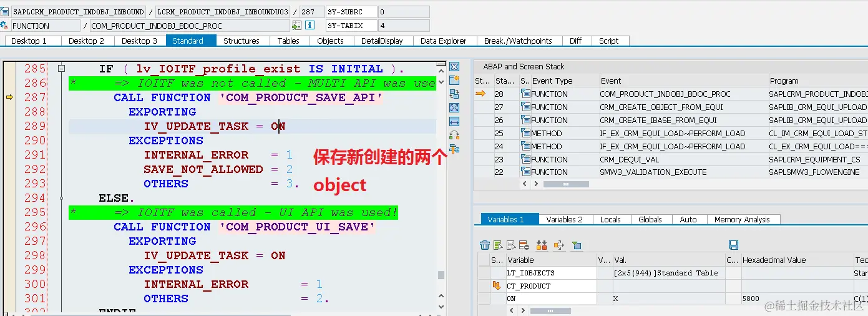Click the filter-style icon in Variables toolbar
Image resolution: width=868 pixels, height=316 pixels.
(x=577, y=245)
